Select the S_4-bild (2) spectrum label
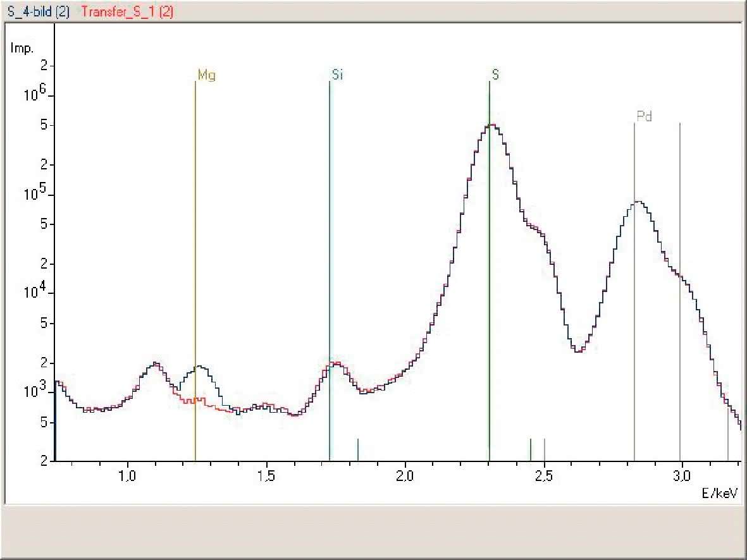 click(38, 11)
